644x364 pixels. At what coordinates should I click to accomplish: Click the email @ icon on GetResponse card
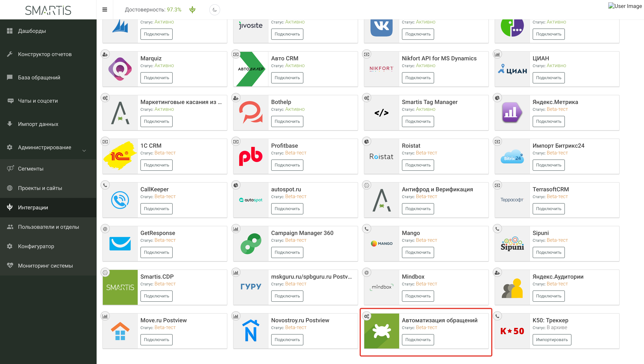(x=105, y=229)
